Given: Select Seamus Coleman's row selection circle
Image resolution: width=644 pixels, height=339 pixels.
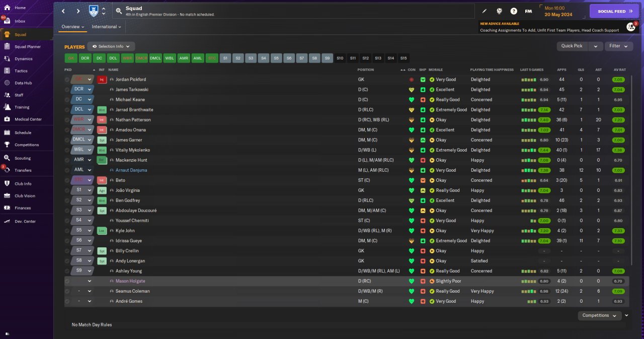Looking at the screenshot, I should 67,291.
